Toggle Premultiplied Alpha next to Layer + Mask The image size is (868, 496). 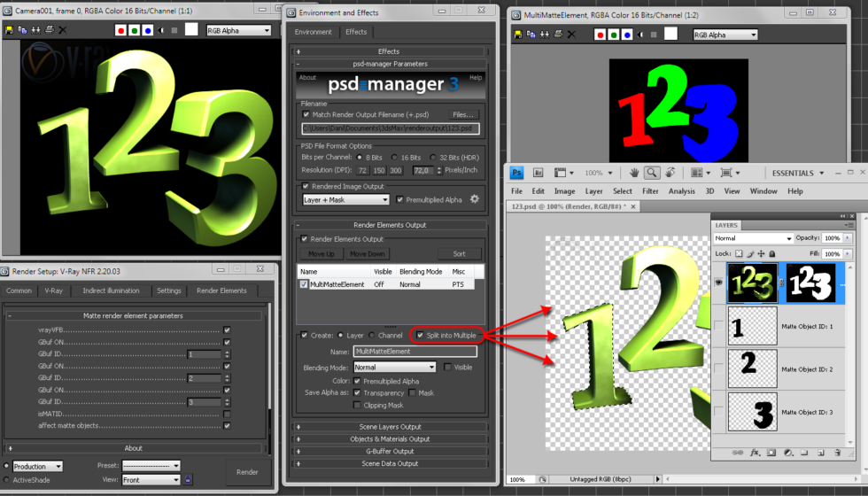point(399,200)
